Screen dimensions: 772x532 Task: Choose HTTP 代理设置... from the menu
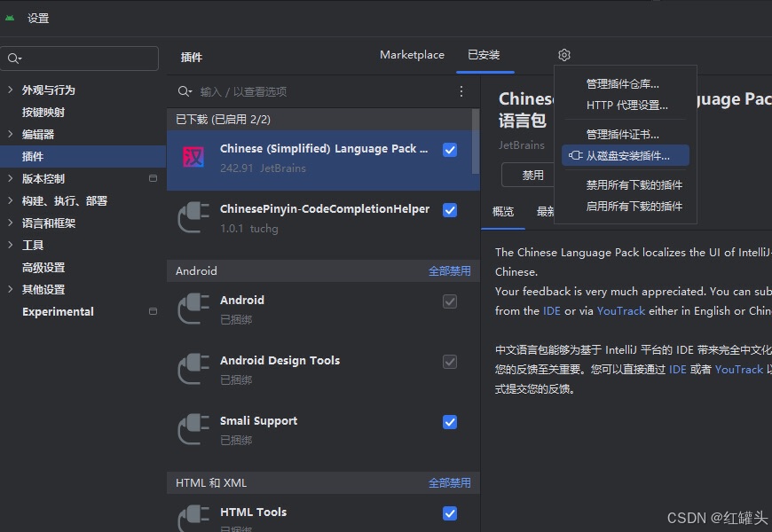click(x=626, y=105)
